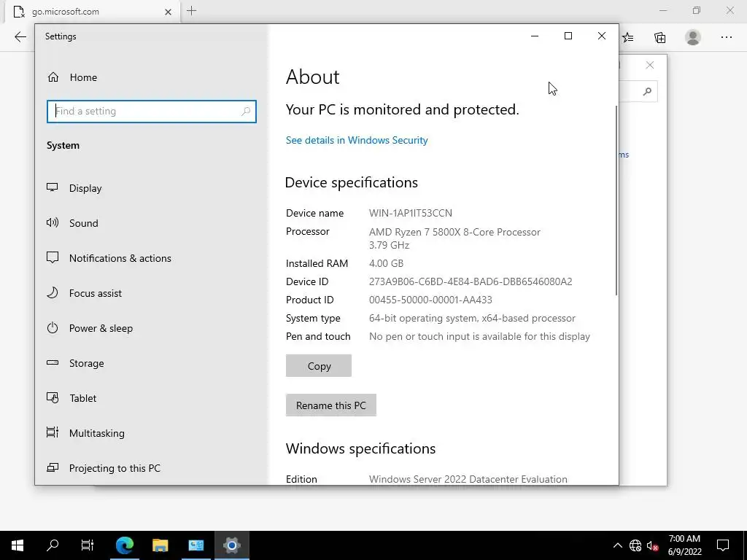The width and height of the screenshot is (747, 560).
Task: Click the No pen or touch input text
Action: point(479,336)
